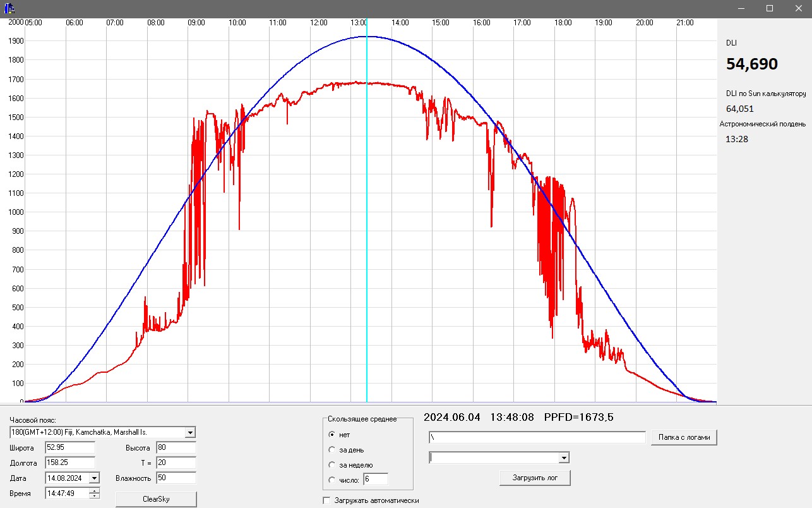
Task: Open the time zone dropdown list
Action: 189,433
